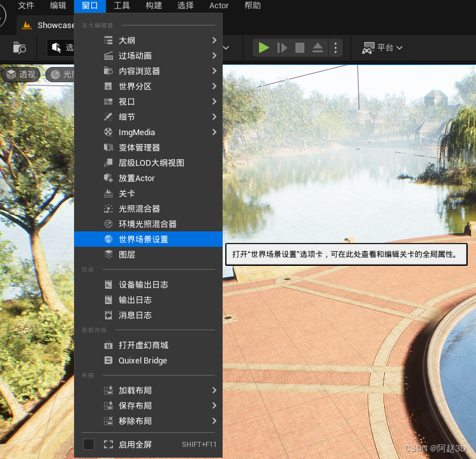
Task: Click the 光照混合器 icon
Action: point(108,208)
